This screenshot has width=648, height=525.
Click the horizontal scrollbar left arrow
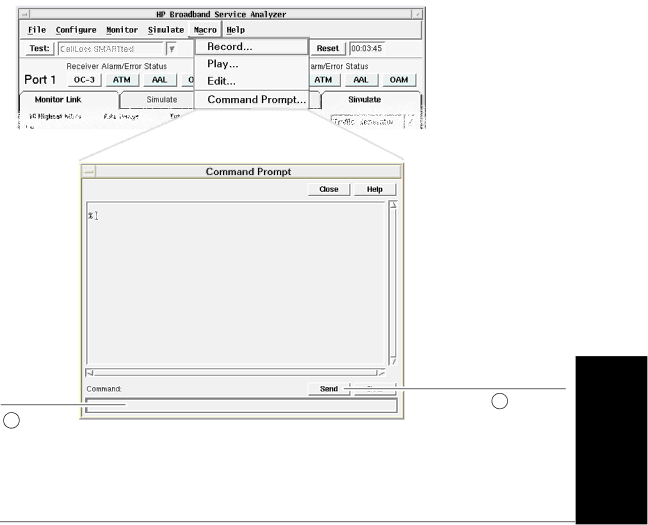(90, 373)
